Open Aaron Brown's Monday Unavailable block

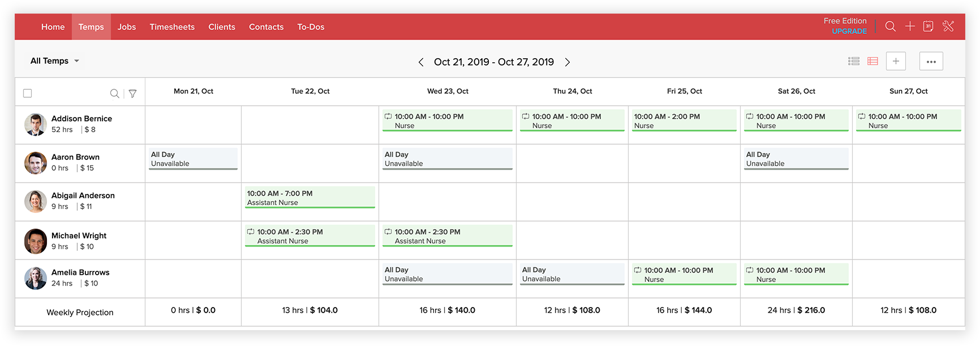[x=193, y=159]
